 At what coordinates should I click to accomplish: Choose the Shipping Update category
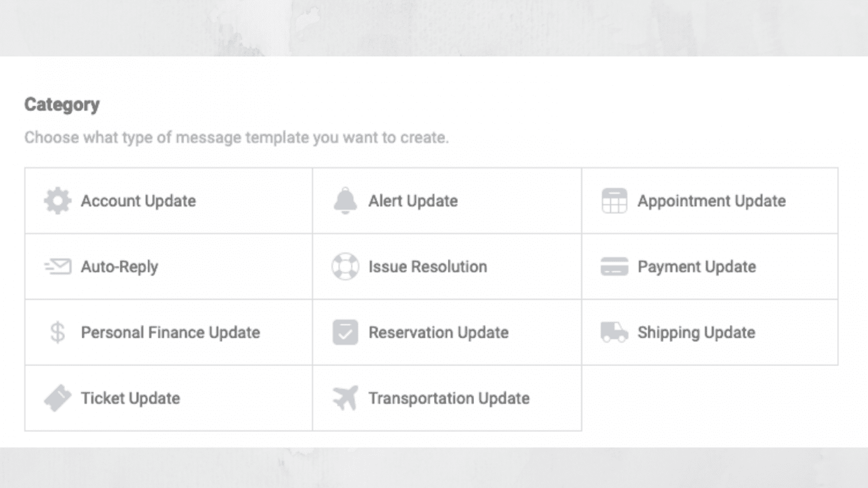pos(709,332)
